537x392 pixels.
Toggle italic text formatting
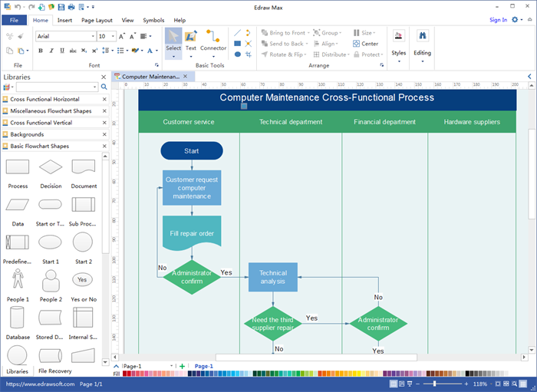(51, 51)
